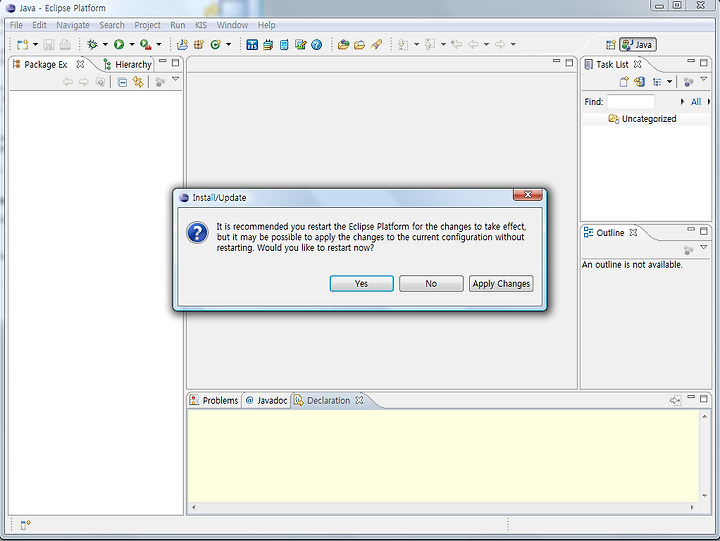Screen dimensions: 720x541
Task: Open the New Java Class dropdown arrow
Action: [228, 45]
